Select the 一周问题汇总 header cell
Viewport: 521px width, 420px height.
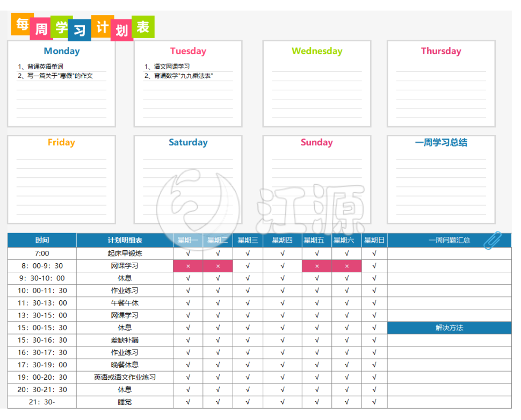point(449,240)
